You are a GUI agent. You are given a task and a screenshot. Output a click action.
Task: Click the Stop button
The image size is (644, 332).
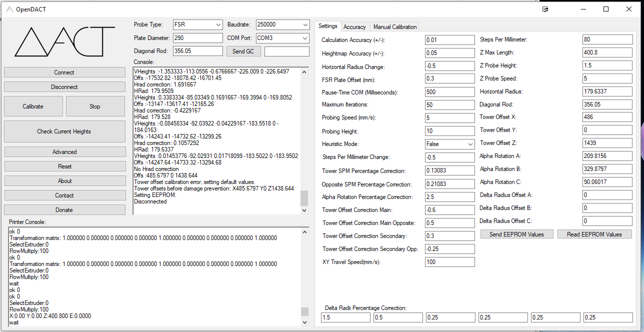tap(95, 106)
